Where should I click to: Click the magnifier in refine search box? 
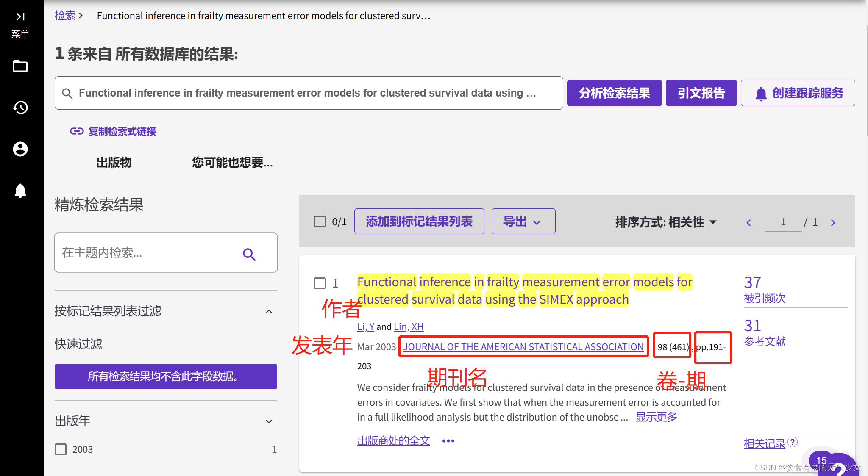click(x=249, y=254)
